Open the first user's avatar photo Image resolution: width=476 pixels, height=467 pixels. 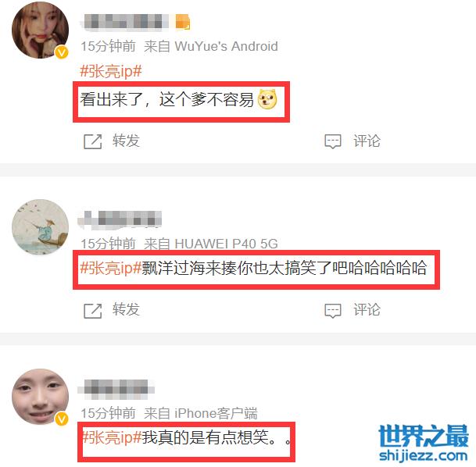(40, 30)
